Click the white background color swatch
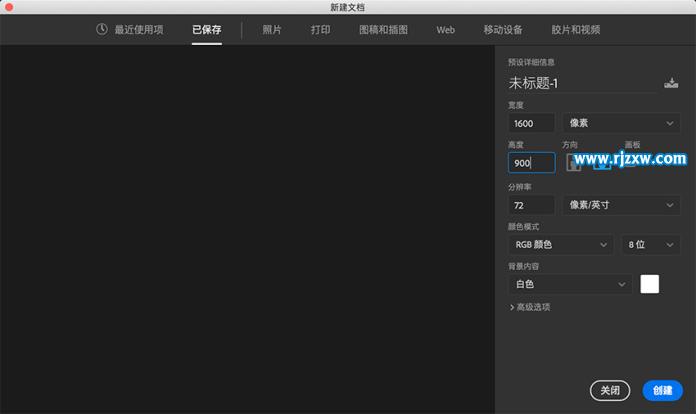Image resolution: width=696 pixels, height=414 pixels. pos(649,284)
